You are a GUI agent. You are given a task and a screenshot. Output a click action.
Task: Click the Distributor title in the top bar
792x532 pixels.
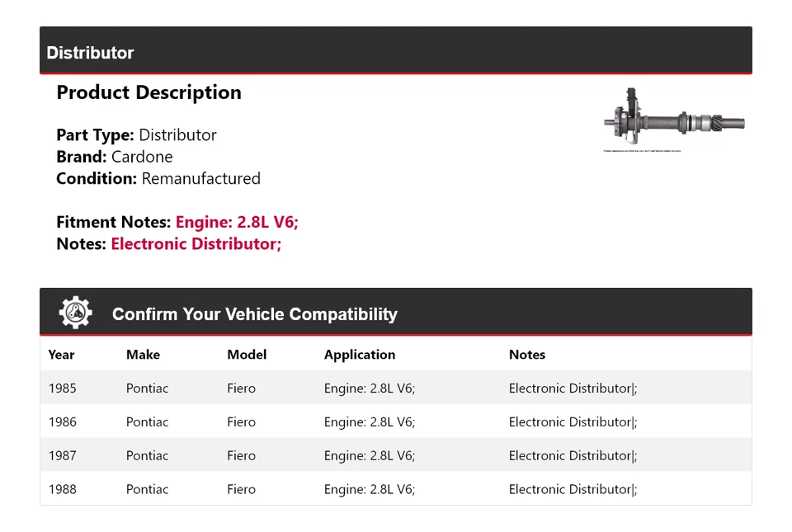click(90, 53)
